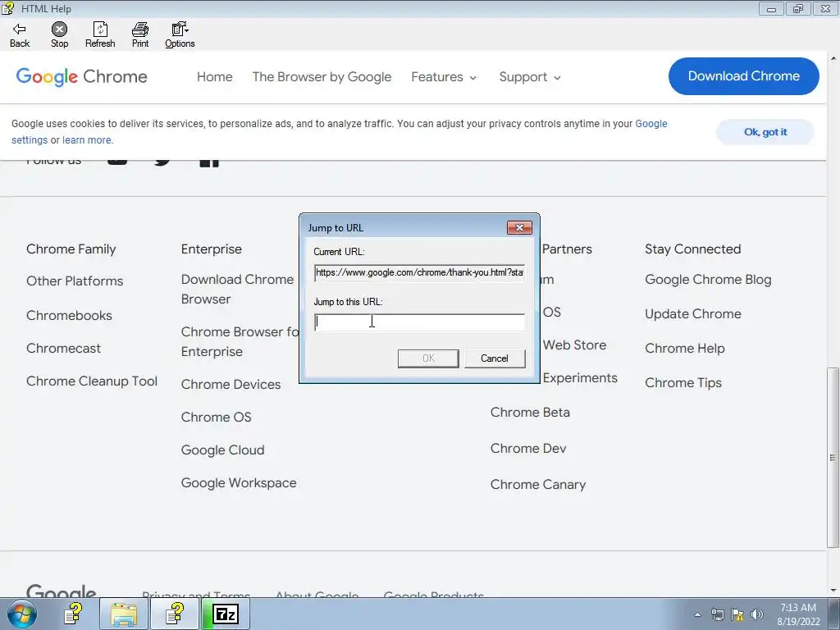Close the Jump to URL dialog
The height and width of the screenshot is (630, 840).
pyautogui.click(x=519, y=228)
